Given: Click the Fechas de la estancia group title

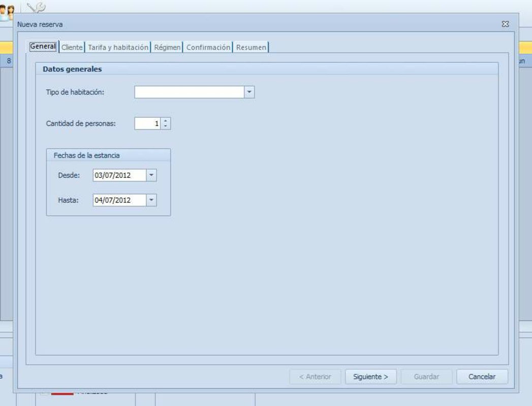Looking at the screenshot, I should [x=86, y=155].
